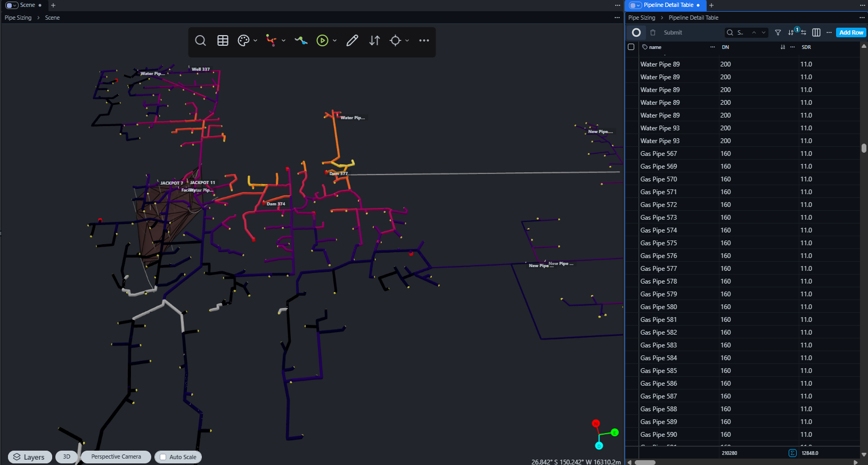
Task: Click the table search input field
Action: pos(742,32)
